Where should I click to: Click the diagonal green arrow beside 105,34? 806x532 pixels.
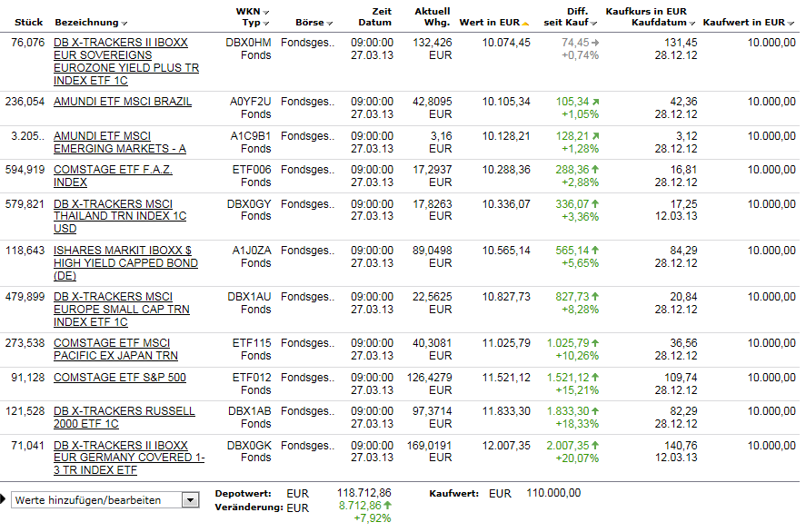595,102
